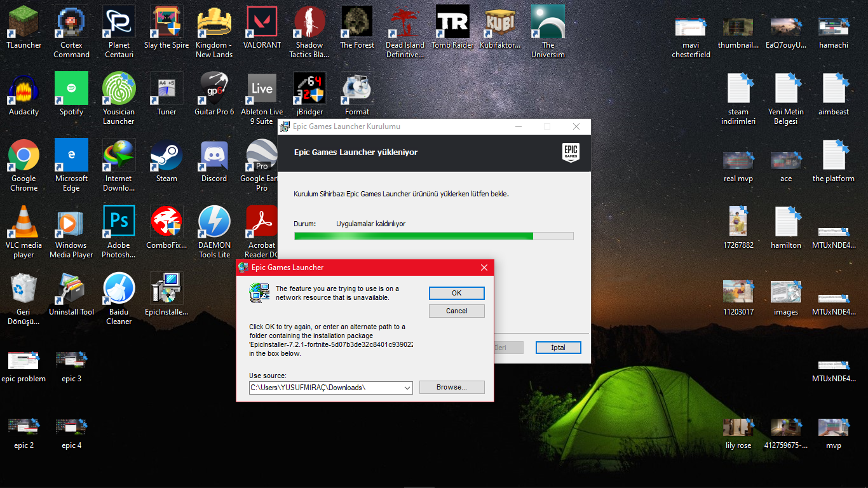
Task: Select the Spotify desktop icon
Action: [71, 89]
